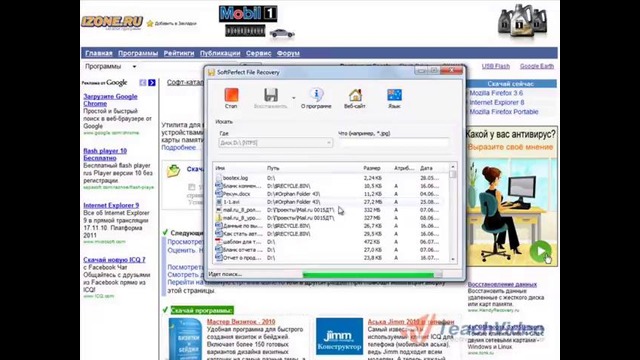Click the next arrow in Google ads block
Screen dimensions: 640x360
(x=152, y=83)
